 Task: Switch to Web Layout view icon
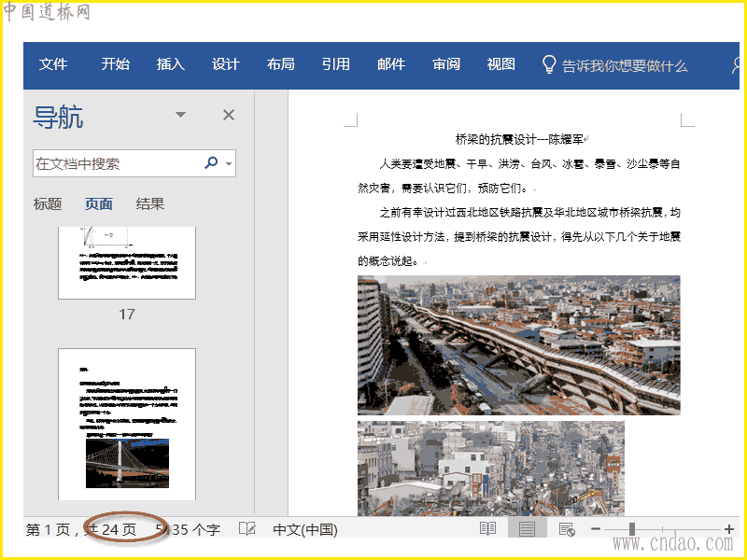point(567,529)
